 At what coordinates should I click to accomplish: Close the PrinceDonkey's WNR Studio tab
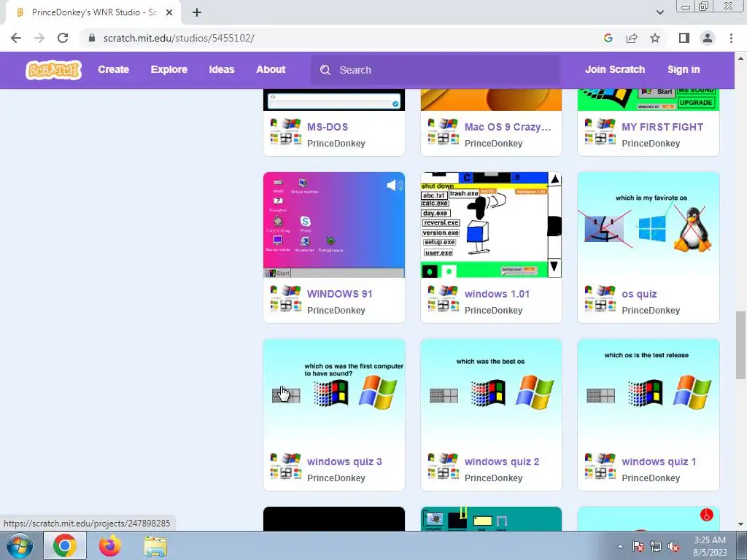169,12
